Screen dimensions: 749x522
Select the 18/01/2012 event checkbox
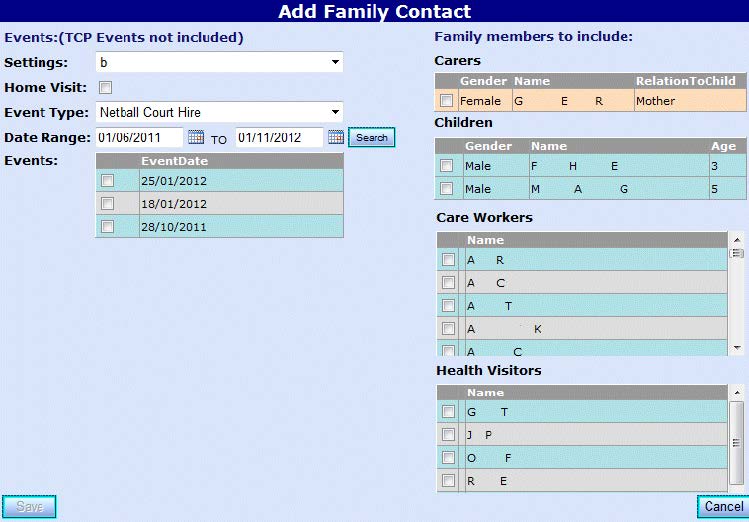108,204
